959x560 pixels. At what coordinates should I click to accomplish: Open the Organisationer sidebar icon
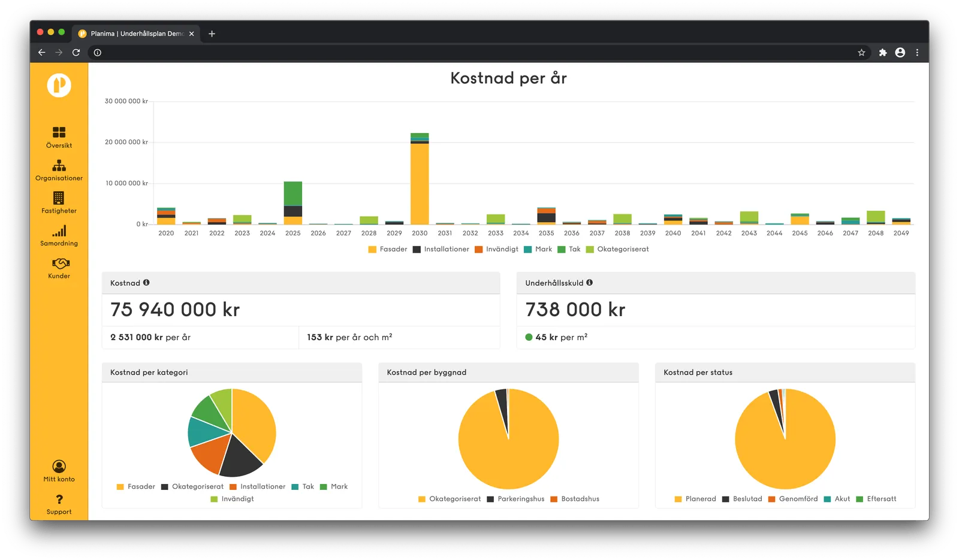pos(59,165)
